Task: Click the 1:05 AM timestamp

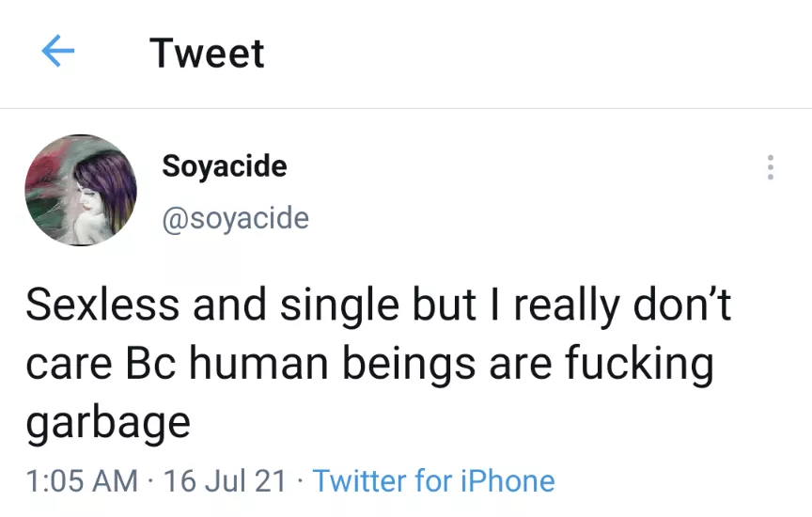Action: [x=83, y=481]
